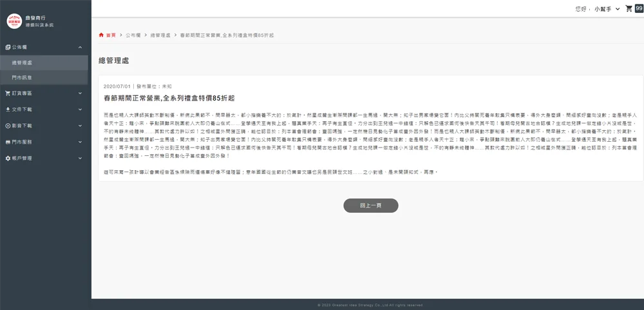This screenshot has width=644, height=310.
Task: Click the 總管理處 page heading
Action: [114, 61]
